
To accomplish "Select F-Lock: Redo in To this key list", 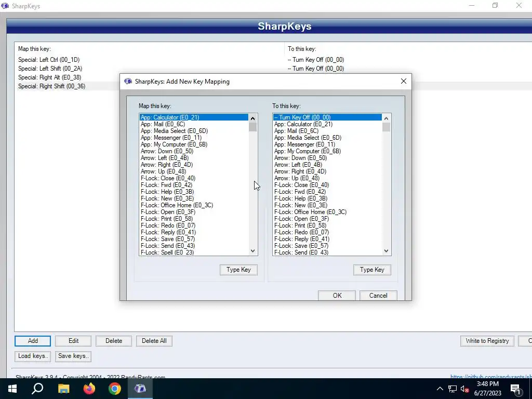I will point(327,232).
